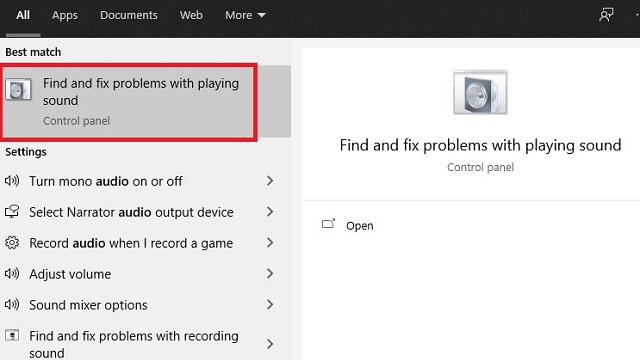Click preview title Find and fix problems

480,145
